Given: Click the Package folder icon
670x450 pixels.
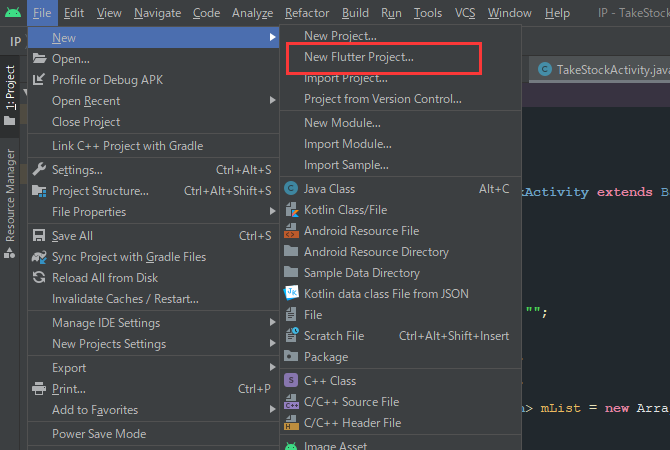Looking at the screenshot, I should [291, 356].
